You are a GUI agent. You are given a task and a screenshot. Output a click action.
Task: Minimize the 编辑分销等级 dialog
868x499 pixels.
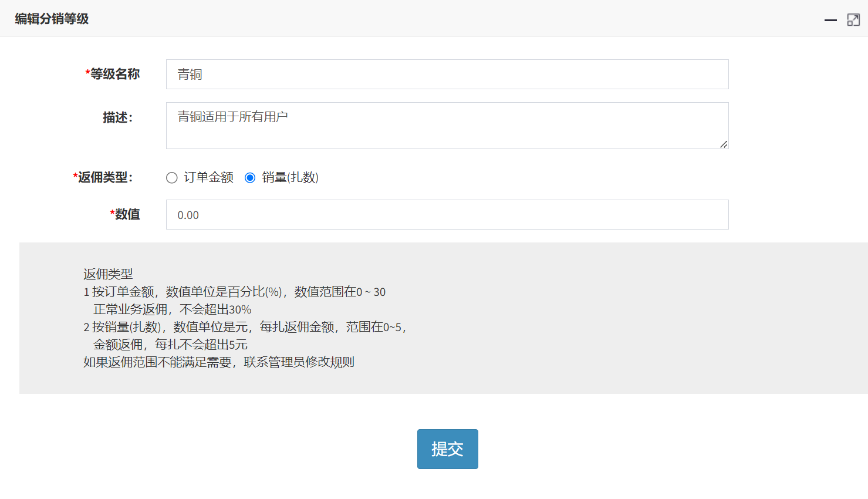coord(830,20)
